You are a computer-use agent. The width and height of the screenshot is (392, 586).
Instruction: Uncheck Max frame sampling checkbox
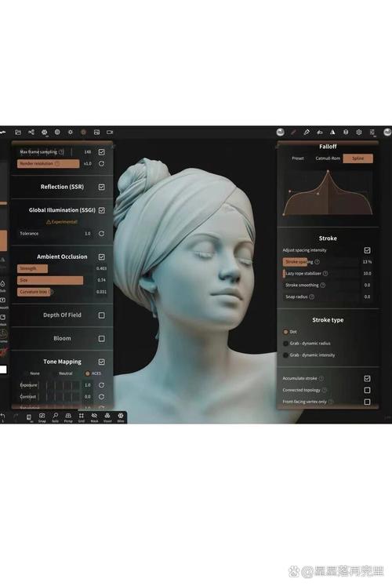tap(102, 152)
